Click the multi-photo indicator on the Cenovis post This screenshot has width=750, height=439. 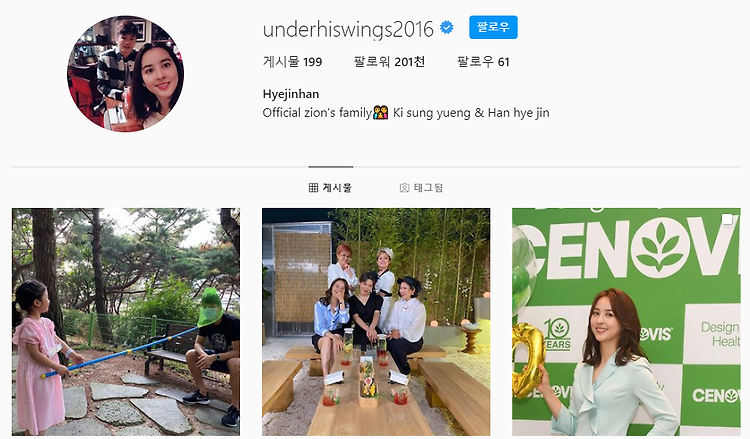(727, 220)
